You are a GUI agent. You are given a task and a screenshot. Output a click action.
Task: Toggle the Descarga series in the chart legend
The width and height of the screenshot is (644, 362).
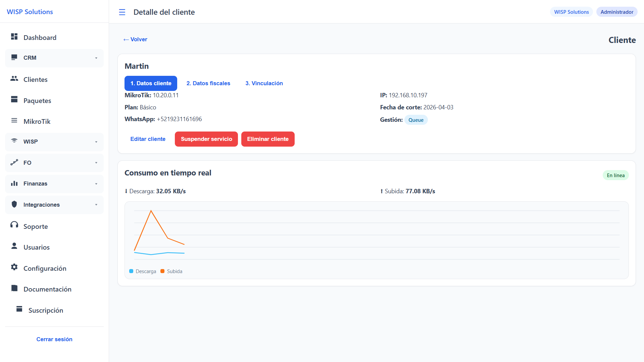(x=142, y=271)
